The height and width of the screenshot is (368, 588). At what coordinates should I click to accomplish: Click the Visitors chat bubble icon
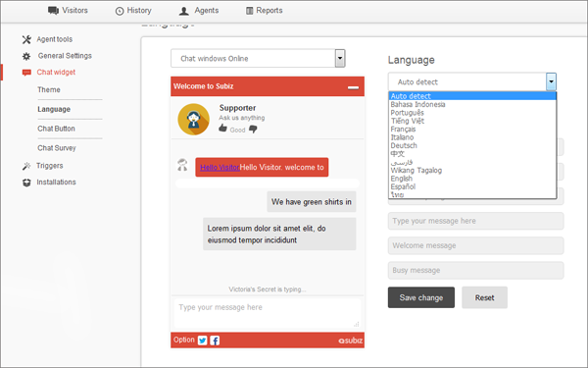(x=53, y=11)
